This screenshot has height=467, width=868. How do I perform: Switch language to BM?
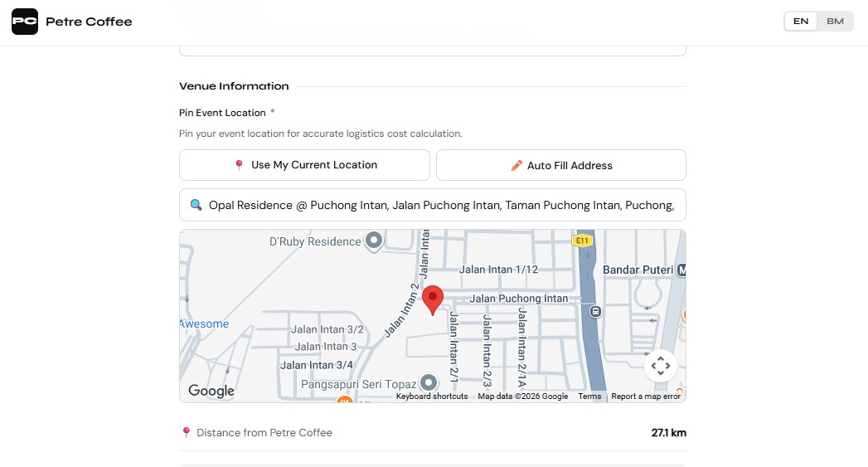tap(835, 21)
